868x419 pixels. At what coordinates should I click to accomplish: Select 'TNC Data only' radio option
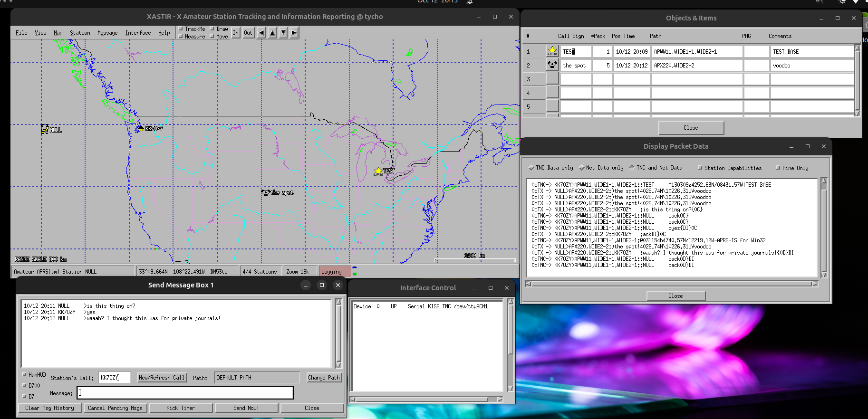[531, 168]
